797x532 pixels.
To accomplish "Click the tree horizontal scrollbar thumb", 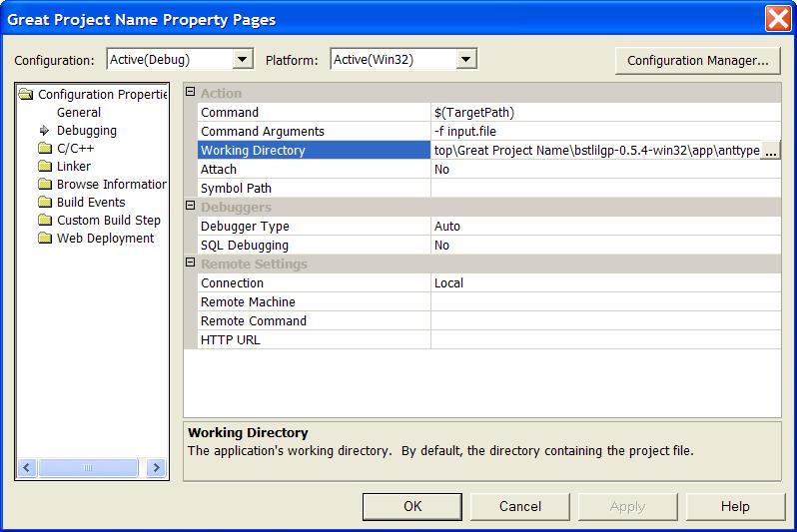I will point(88,467).
